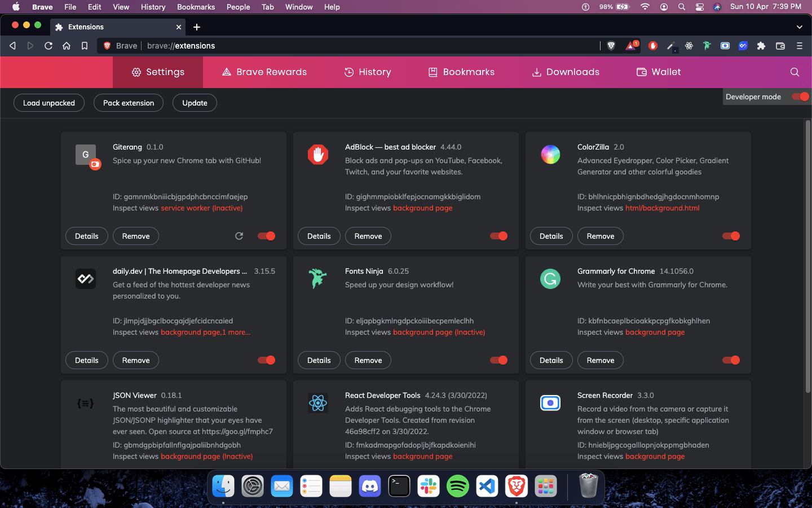This screenshot has width=812, height=508.
Task: Go to the home page icon
Action: click(x=67, y=46)
